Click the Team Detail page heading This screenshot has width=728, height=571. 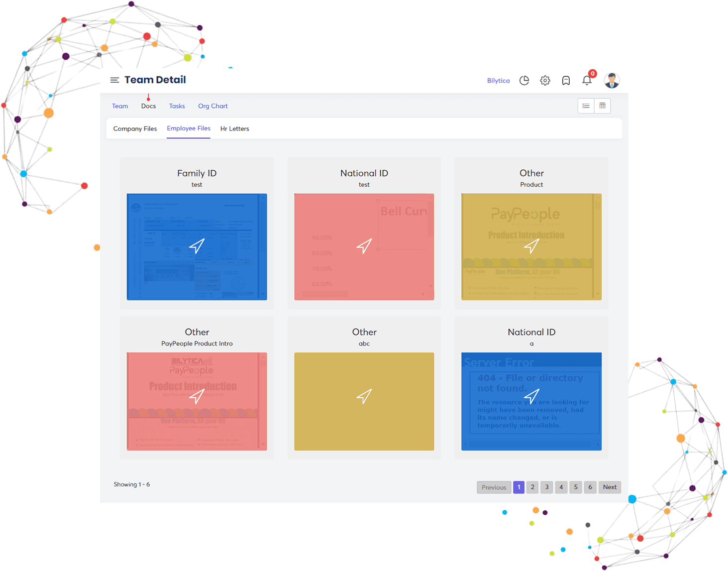(x=155, y=80)
